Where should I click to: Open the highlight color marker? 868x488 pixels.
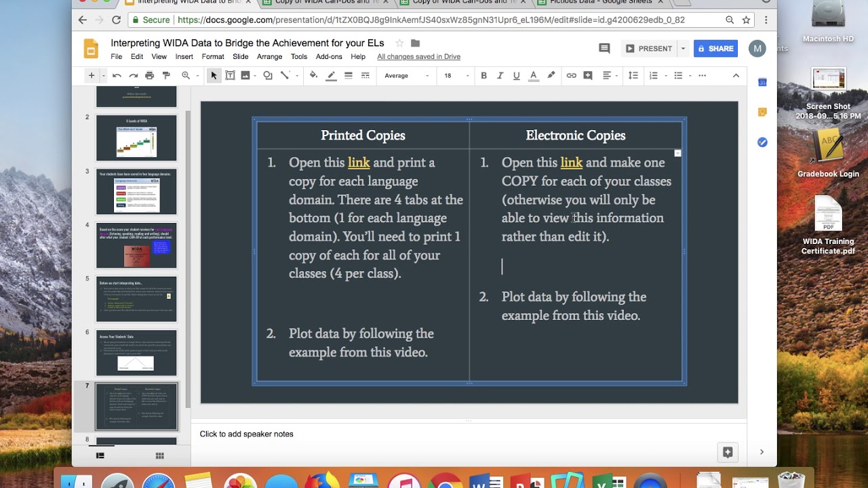tap(551, 75)
